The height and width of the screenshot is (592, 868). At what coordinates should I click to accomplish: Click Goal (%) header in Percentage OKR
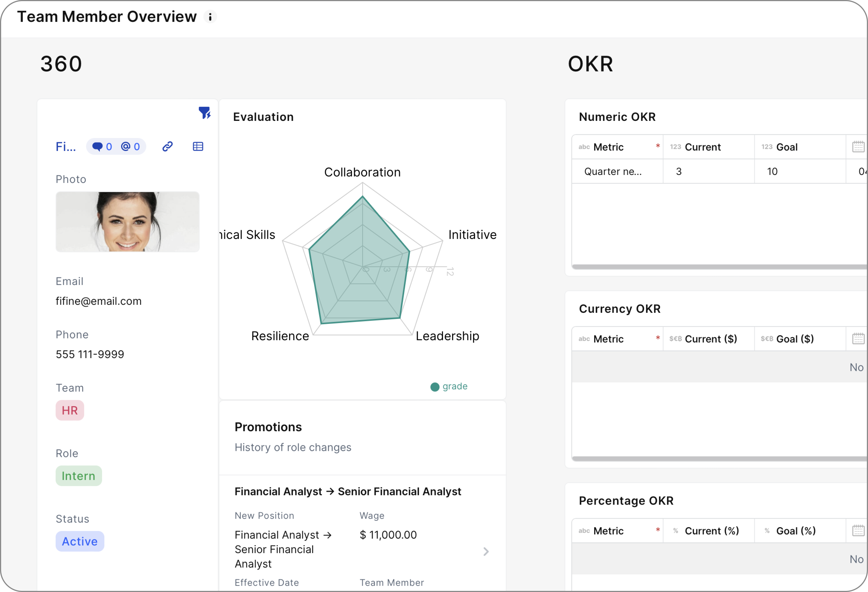(796, 531)
